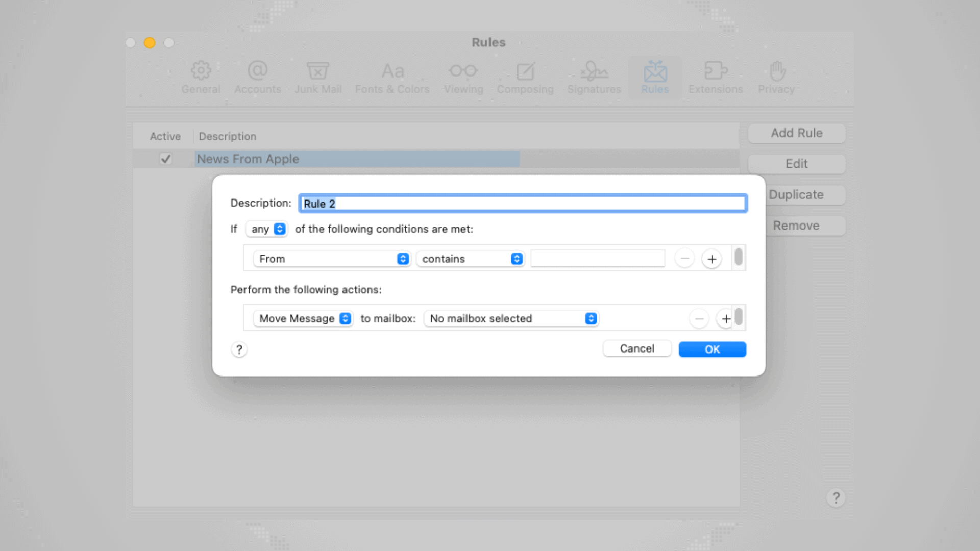Open the Extensions puzzle icon

pos(715,71)
